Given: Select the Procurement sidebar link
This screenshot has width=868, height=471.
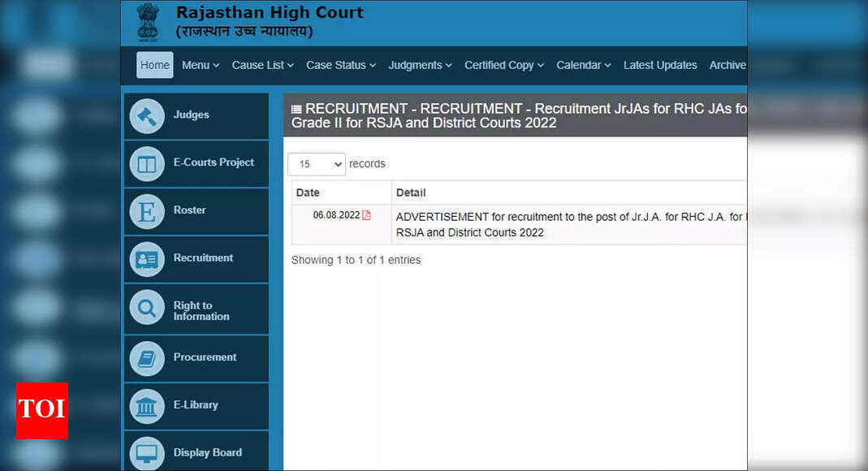Looking at the screenshot, I should click(205, 357).
